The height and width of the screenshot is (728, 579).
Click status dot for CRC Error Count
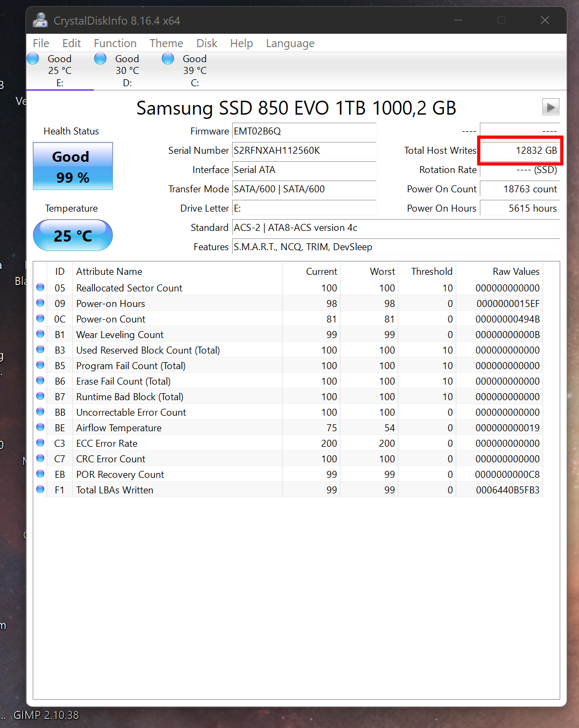click(40, 458)
